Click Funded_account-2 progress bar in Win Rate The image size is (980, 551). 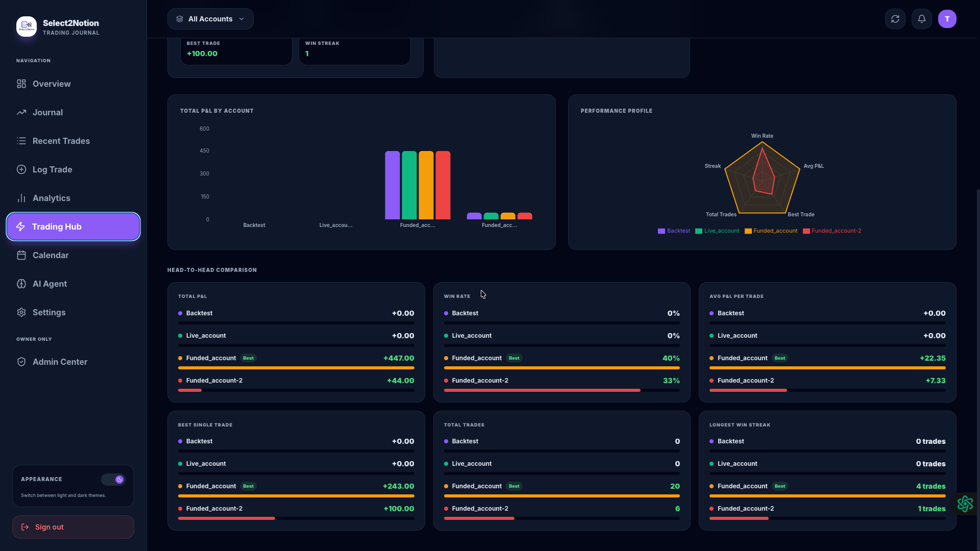[x=542, y=390]
